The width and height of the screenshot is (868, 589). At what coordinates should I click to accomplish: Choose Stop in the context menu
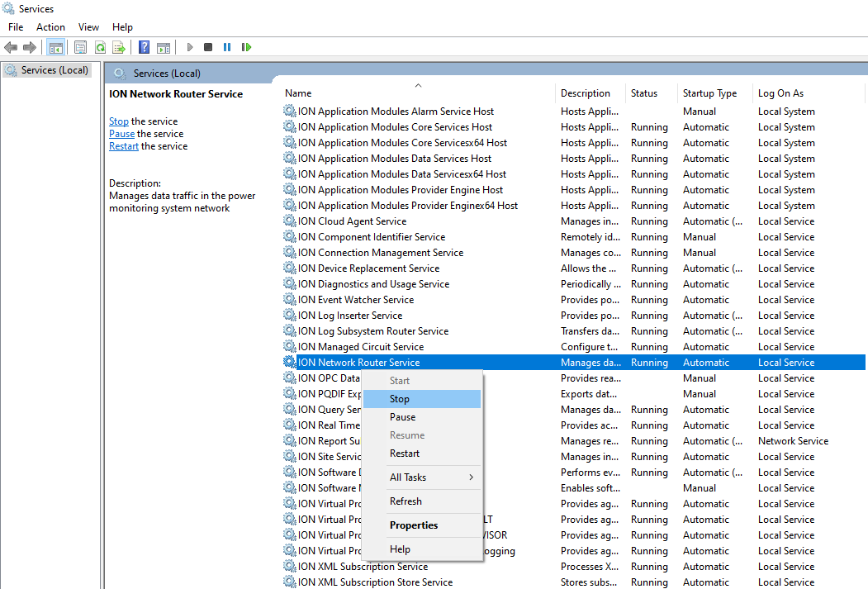click(422, 398)
